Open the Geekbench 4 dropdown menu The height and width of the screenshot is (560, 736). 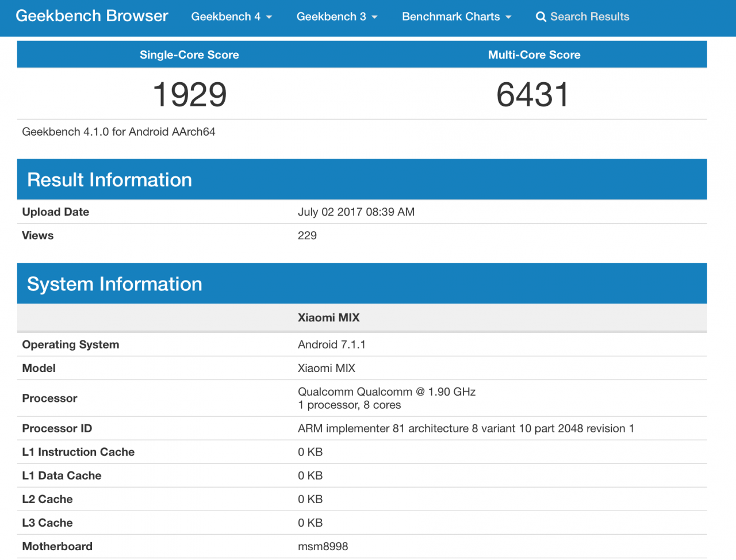[x=232, y=17]
